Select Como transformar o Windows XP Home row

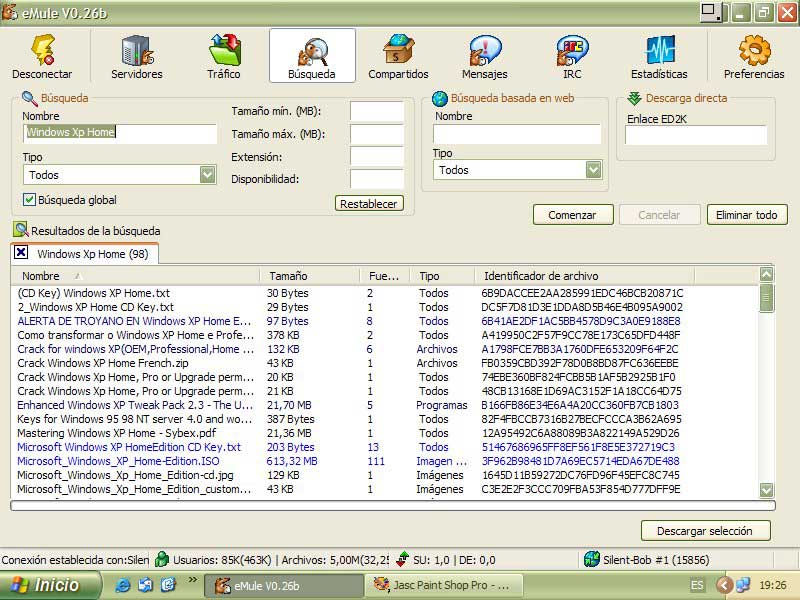click(385, 335)
